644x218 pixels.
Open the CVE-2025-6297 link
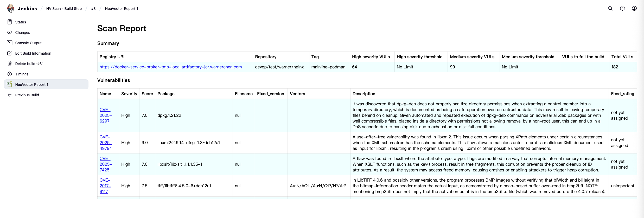click(x=106, y=115)
